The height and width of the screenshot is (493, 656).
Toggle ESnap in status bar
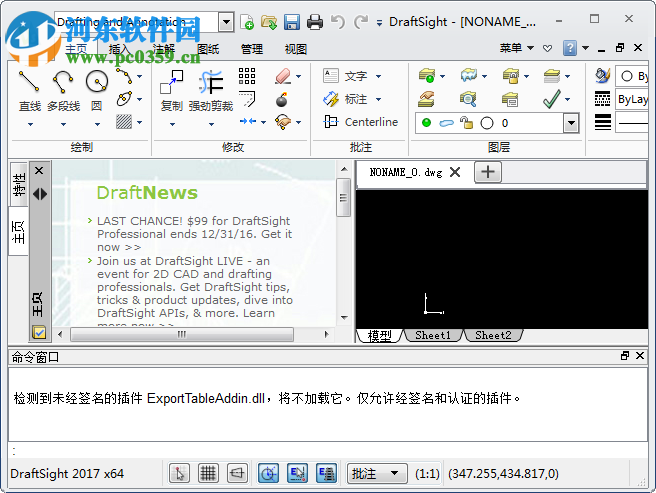pyautogui.click(x=297, y=473)
